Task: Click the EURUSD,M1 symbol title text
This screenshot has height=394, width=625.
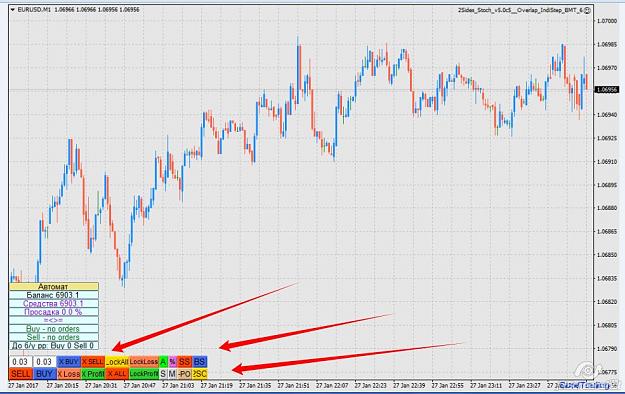Action: [x=34, y=9]
